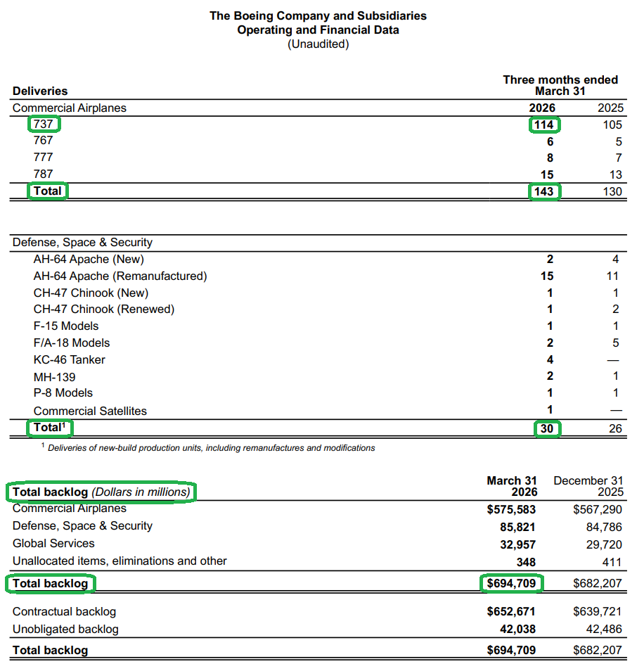The height and width of the screenshot is (671, 644).
Task: Click the 'Operating and Financial Data' title
Action: click(x=318, y=30)
